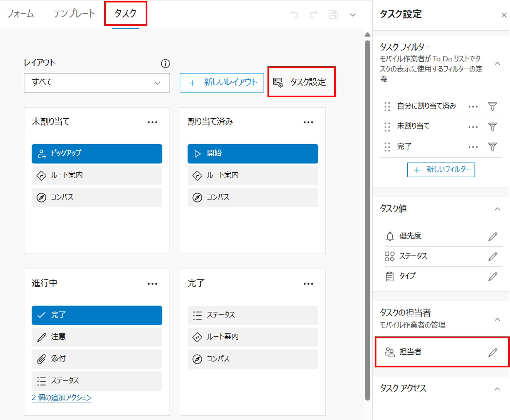Open more options for 未割り当て card
This screenshot has width=510, height=420.
pyautogui.click(x=152, y=122)
